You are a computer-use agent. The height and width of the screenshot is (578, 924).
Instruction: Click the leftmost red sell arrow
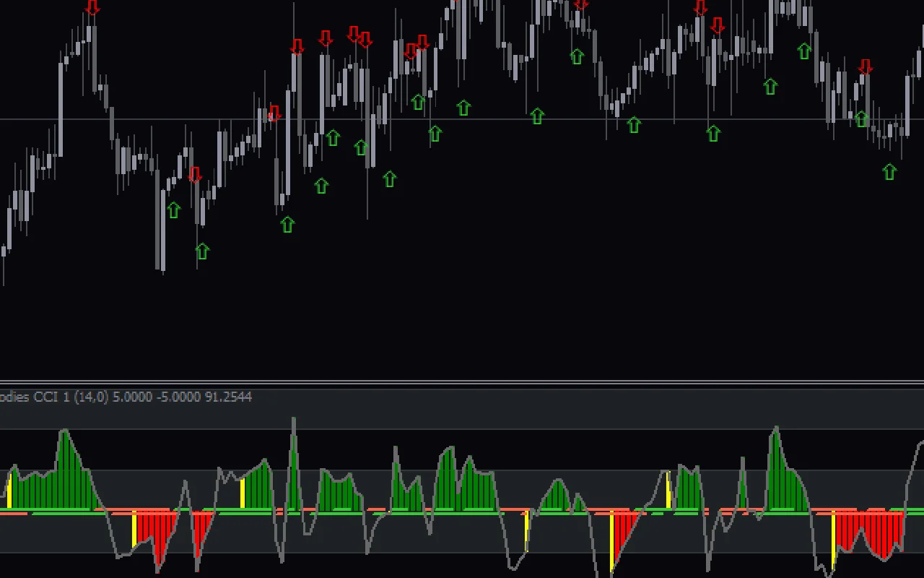tap(92, 8)
